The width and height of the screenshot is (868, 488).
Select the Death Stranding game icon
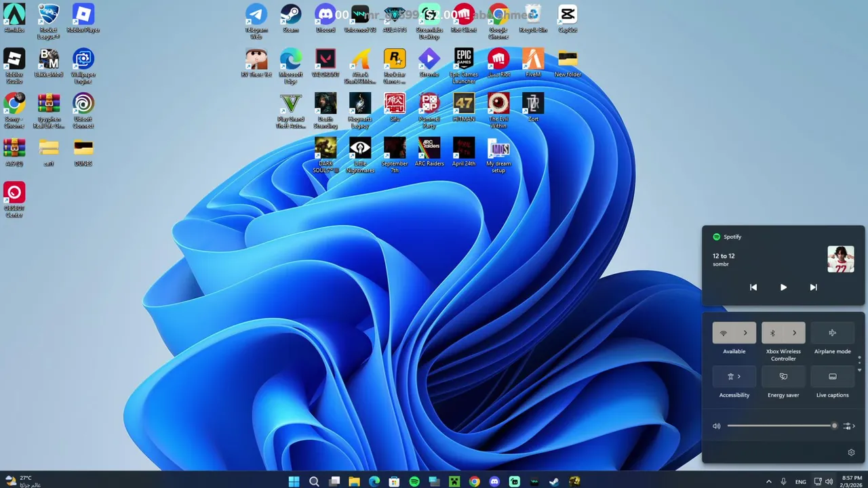pos(325,110)
